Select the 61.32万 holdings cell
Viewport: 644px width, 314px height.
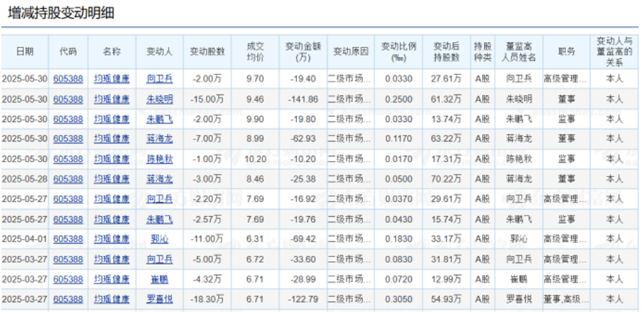446,99
